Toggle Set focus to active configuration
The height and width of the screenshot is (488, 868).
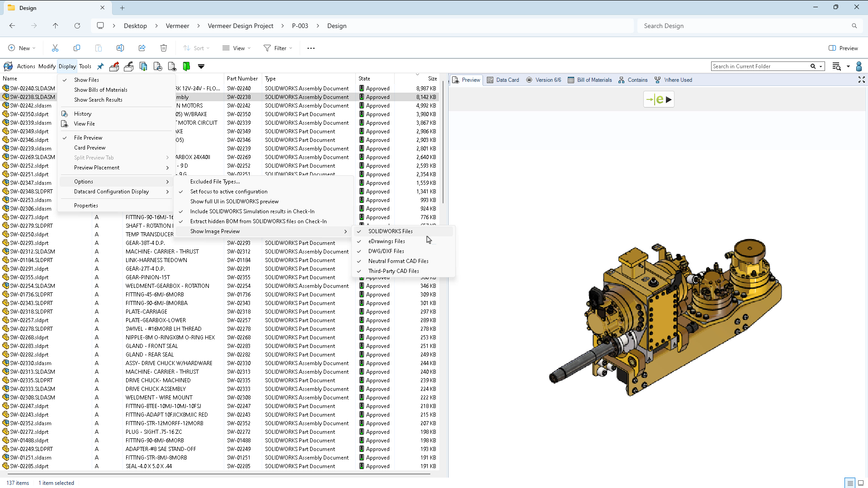(229, 192)
